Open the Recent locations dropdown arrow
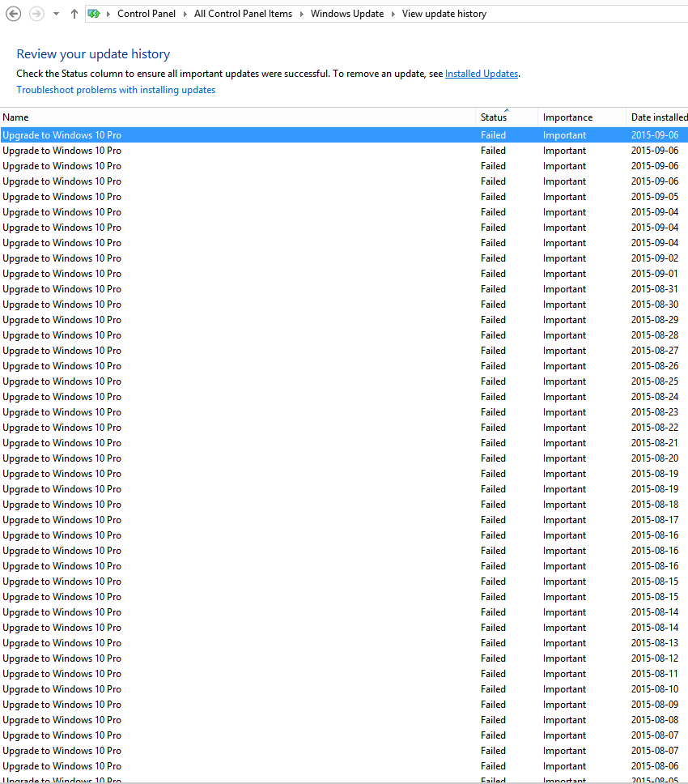The image size is (688, 784). (57, 14)
